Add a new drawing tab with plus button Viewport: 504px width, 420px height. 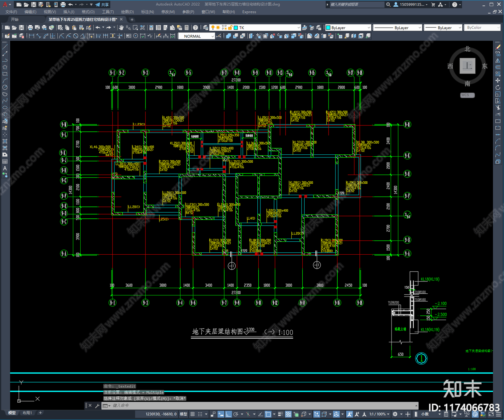pyautogui.click(x=132, y=20)
